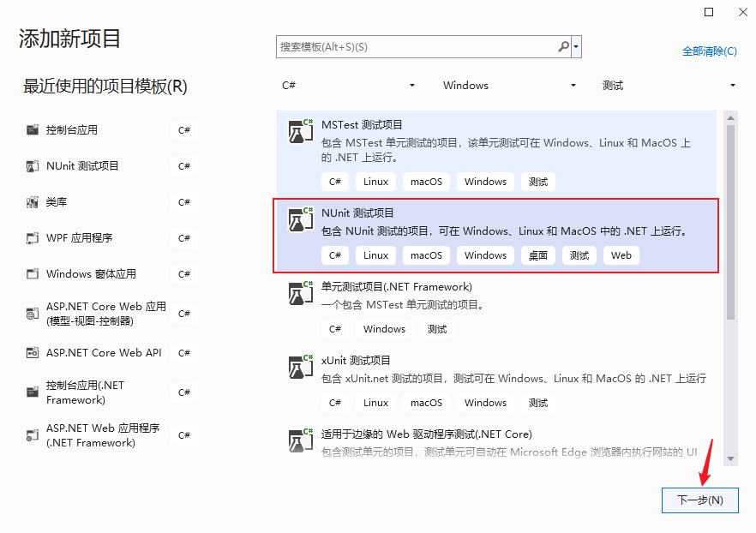
Task: Open the 测试 project type filter dropdown
Action: coord(669,86)
